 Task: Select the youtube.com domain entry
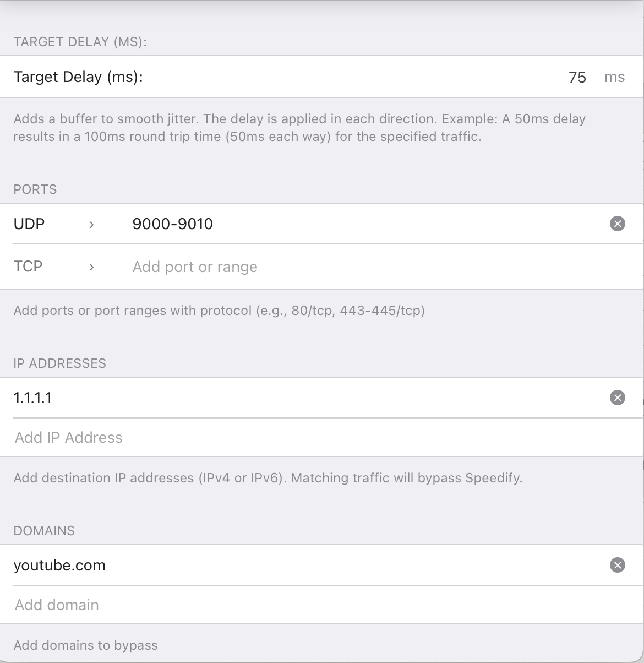59,566
